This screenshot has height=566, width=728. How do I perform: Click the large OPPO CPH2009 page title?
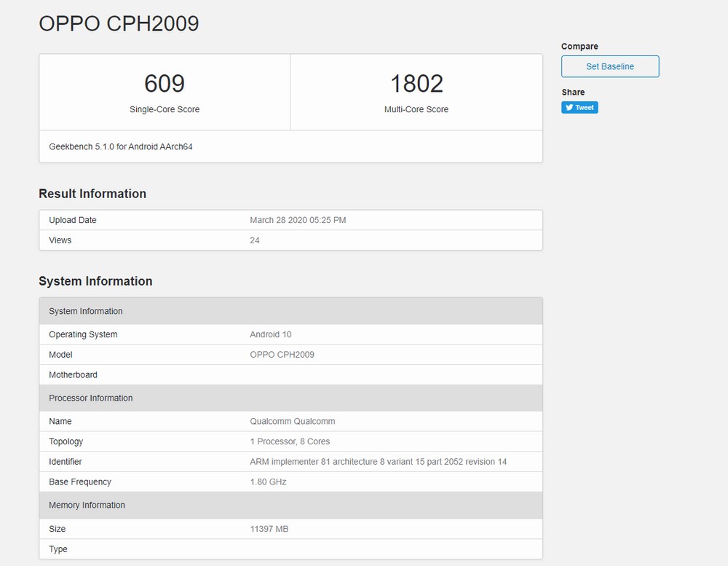[x=119, y=23]
